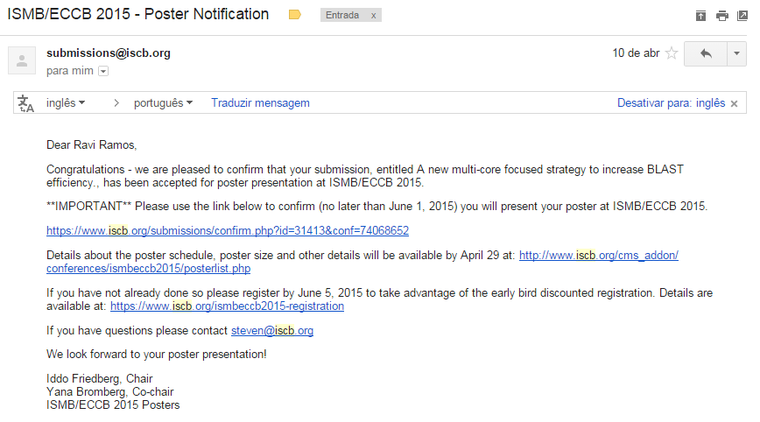This screenshot has width=760, height=422.
Task: Click the yellow importance marker icon
Action: click(294, 15)
